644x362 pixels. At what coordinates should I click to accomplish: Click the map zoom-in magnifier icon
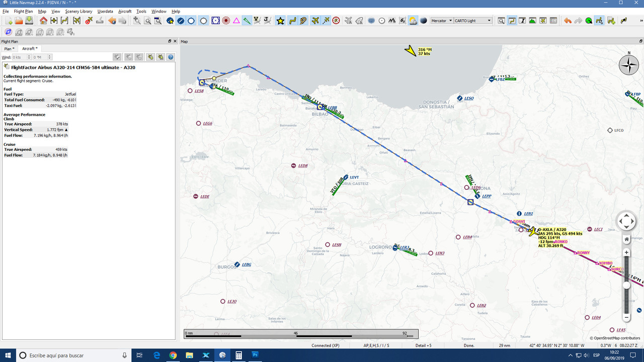click(137, 21)
